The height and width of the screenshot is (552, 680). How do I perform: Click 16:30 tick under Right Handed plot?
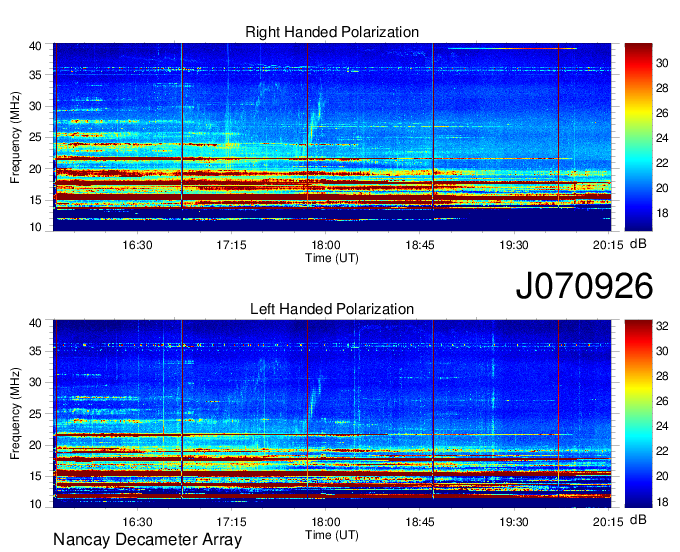coord(137,245)
